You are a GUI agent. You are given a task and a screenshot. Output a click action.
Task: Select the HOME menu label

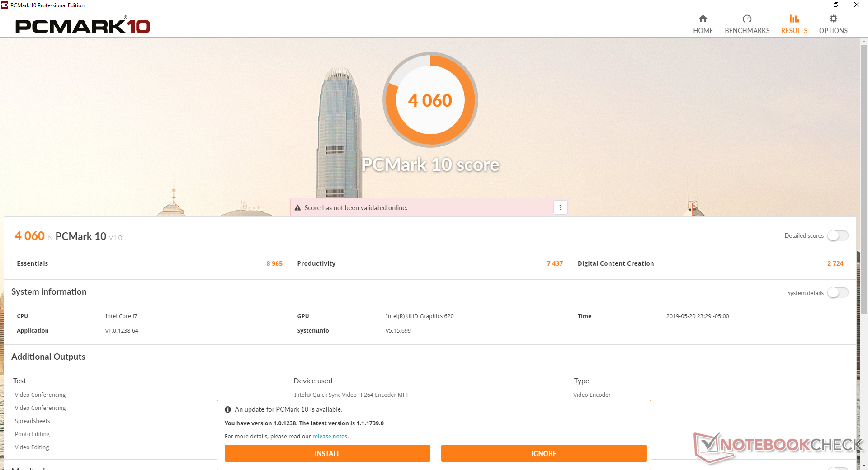pyautogui.click(x=703, y=31)
